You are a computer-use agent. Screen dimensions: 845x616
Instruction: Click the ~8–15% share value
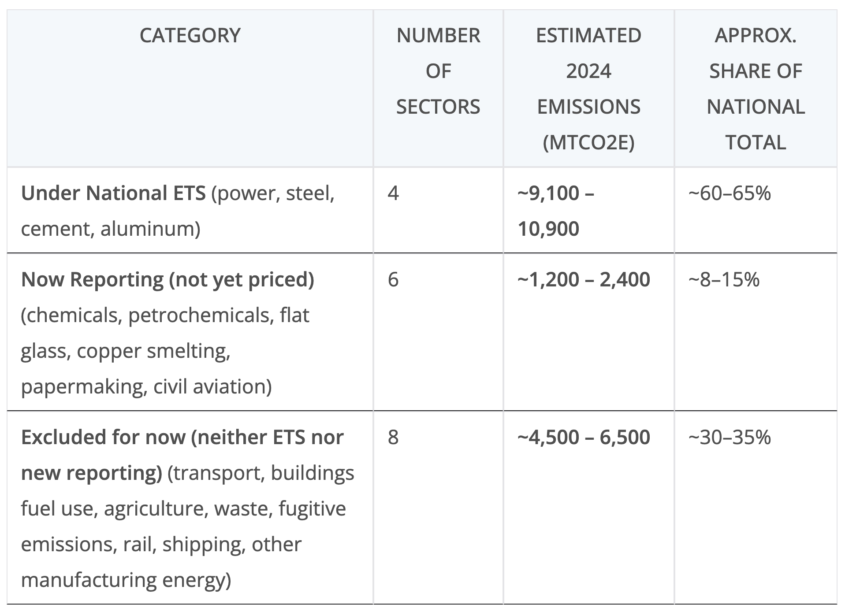coord(724,279)
